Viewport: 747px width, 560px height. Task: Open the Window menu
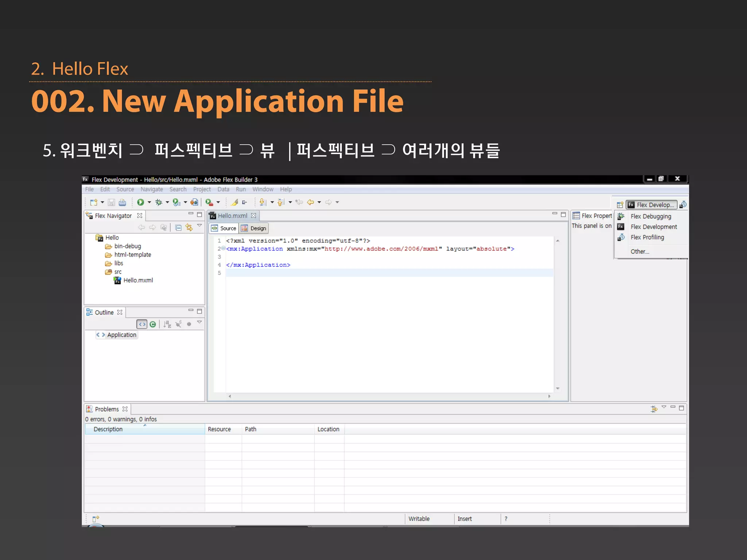(x=263, y=189)
